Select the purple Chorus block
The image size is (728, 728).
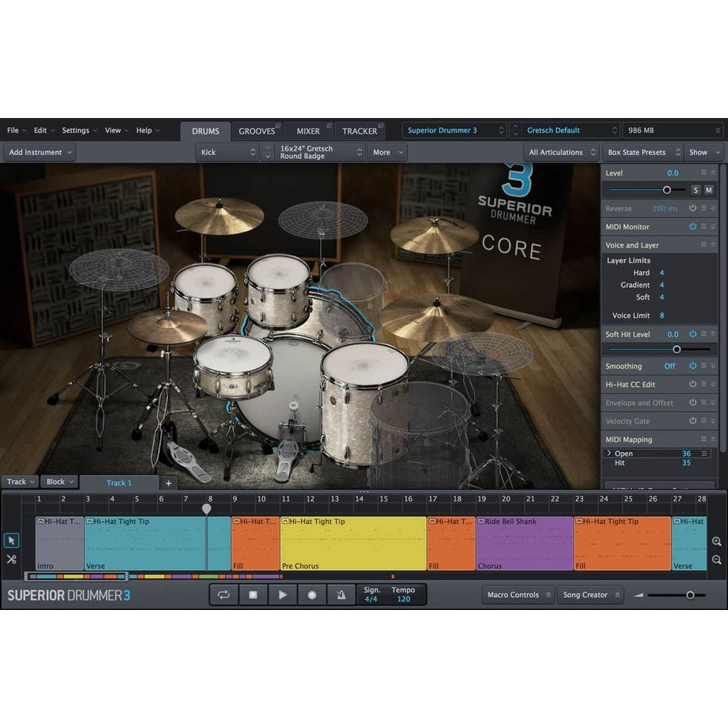tap(525, 544)
